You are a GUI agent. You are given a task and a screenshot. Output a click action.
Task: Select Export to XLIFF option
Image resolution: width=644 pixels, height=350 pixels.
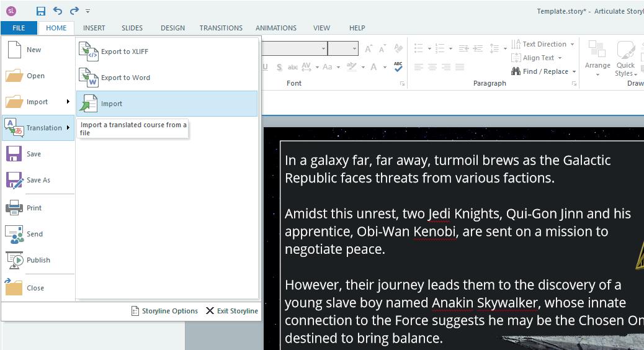167,52
